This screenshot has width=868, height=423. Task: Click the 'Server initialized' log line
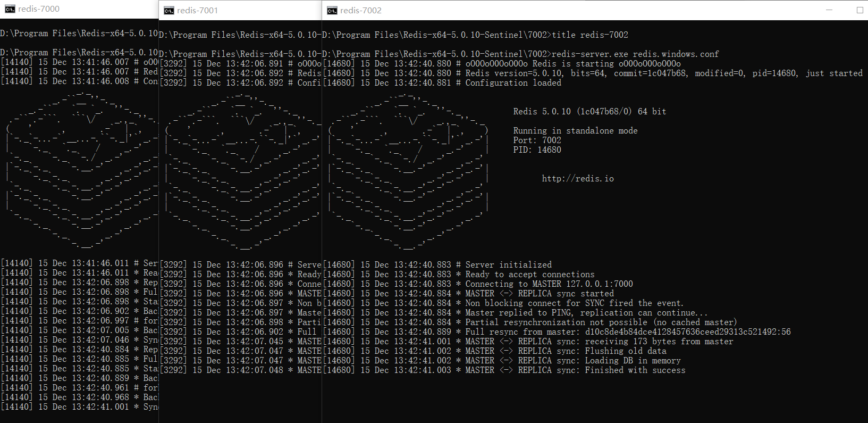tap(437, 265)
